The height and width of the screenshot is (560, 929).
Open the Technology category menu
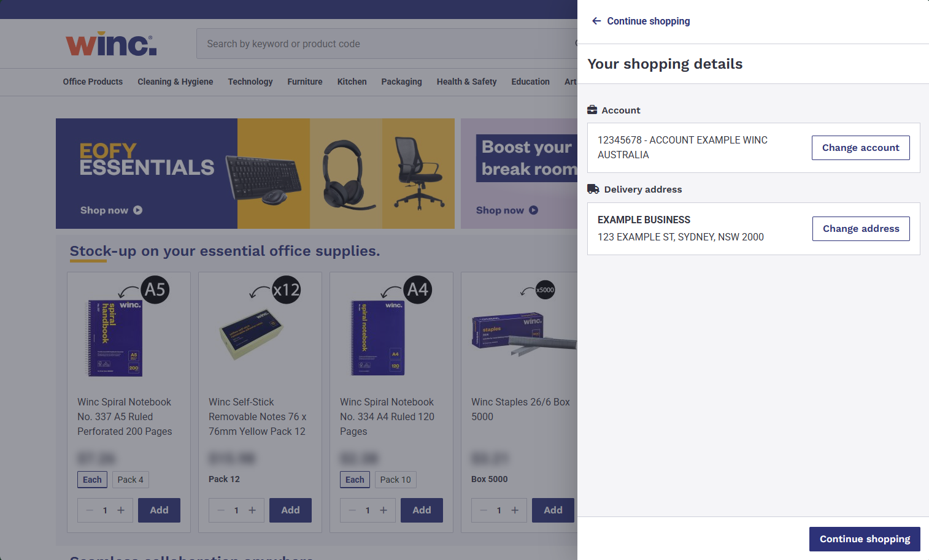[x=250, y=82]
